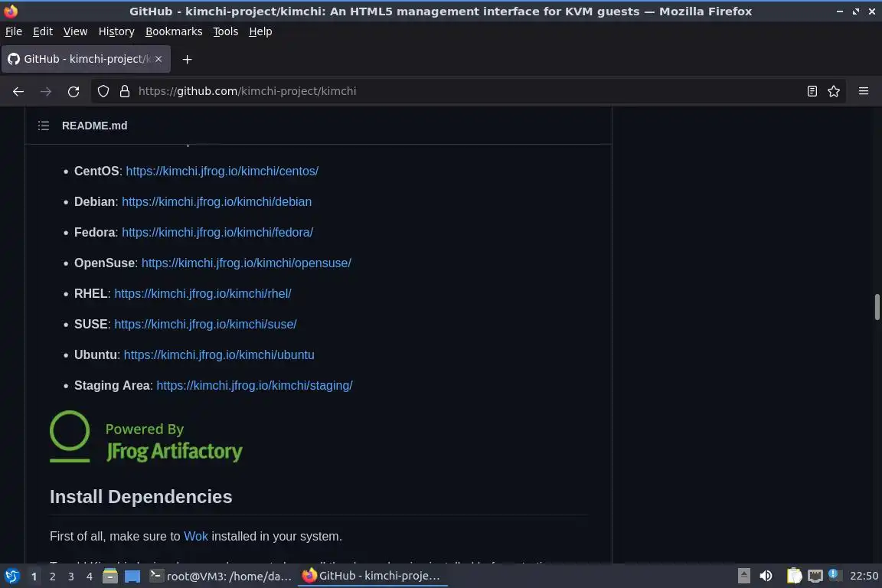Follow the Ubuntu repository link

coord(219,355)
